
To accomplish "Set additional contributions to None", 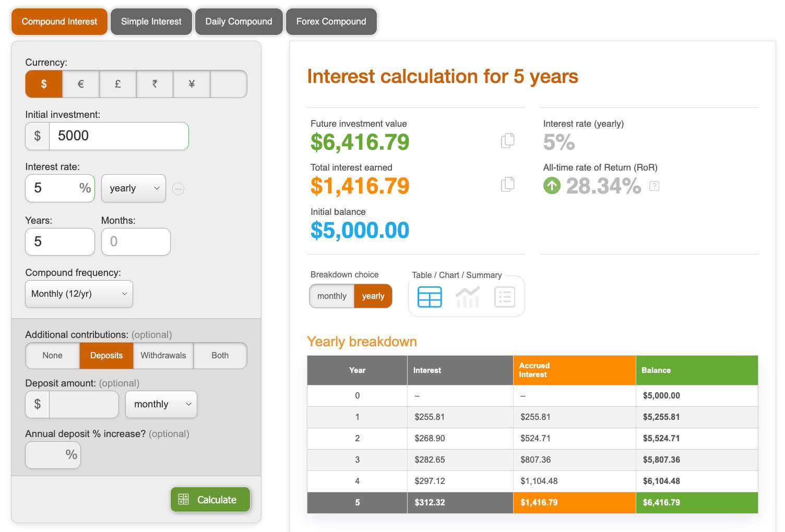I will 53,356.
